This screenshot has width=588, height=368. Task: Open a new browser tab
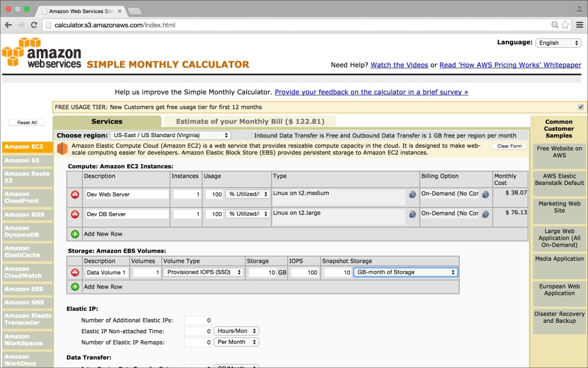pyautogui.click(x=134, y=12)
